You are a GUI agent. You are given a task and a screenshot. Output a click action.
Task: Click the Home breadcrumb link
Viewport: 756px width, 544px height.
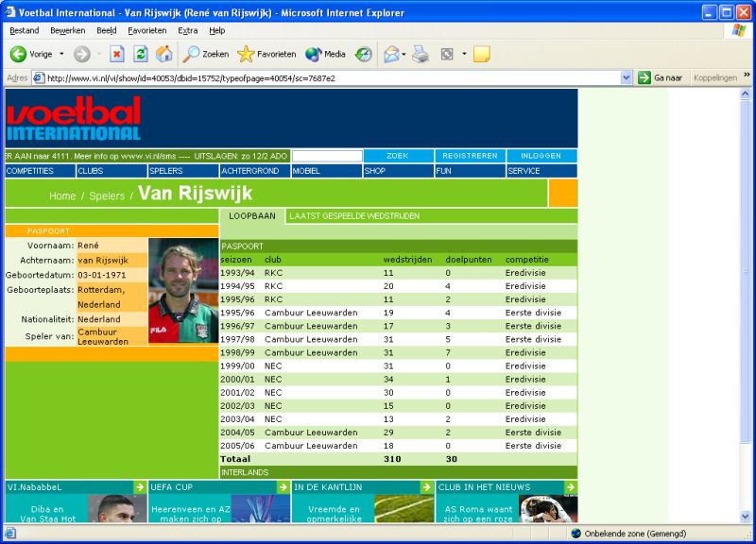pos(62,195)
